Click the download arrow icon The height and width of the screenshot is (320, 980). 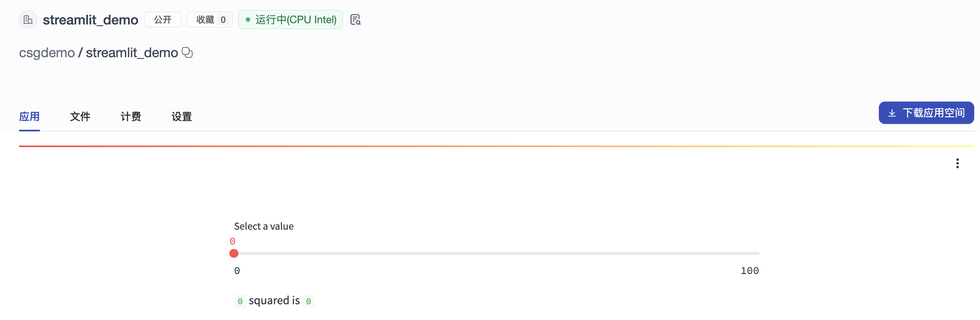click(x=892, y=113)
